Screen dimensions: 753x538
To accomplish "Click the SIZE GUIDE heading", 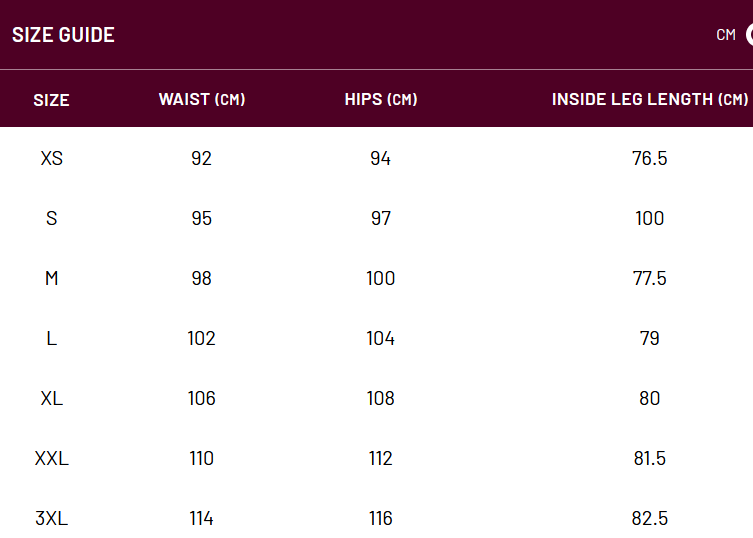I will pos(63,35).
